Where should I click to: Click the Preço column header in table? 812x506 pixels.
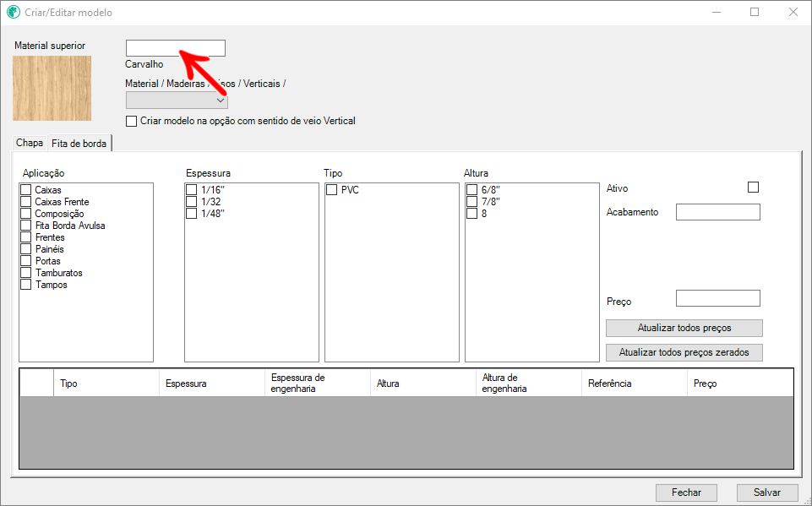[x=740, y=384]
